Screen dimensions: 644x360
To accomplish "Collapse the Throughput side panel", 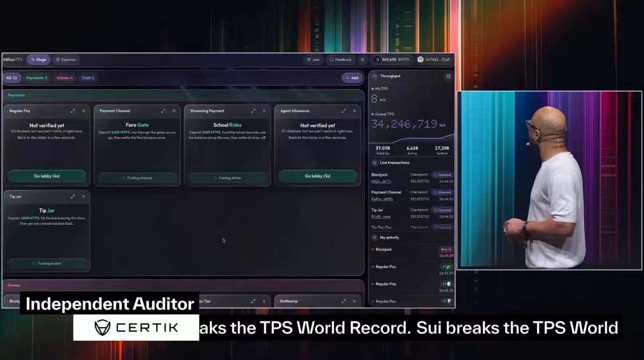I will tap(448, 76).
